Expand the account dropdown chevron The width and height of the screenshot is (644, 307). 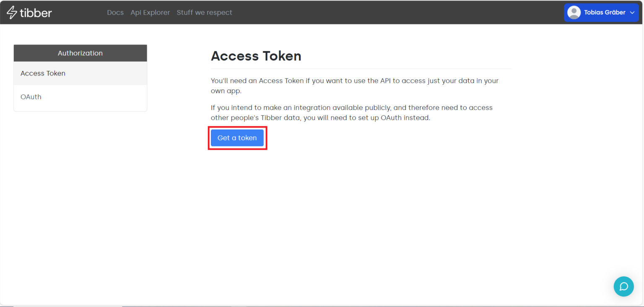tap(632, 13)
